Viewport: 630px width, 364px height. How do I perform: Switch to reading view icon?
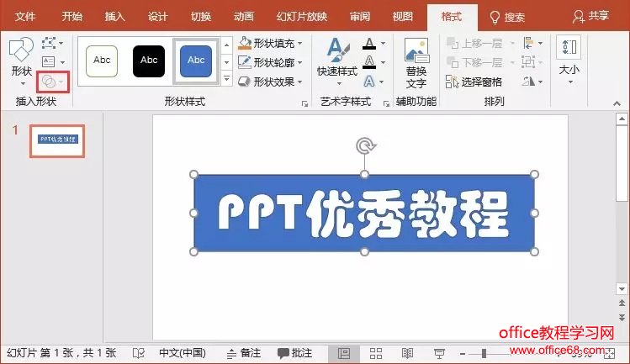407,354
